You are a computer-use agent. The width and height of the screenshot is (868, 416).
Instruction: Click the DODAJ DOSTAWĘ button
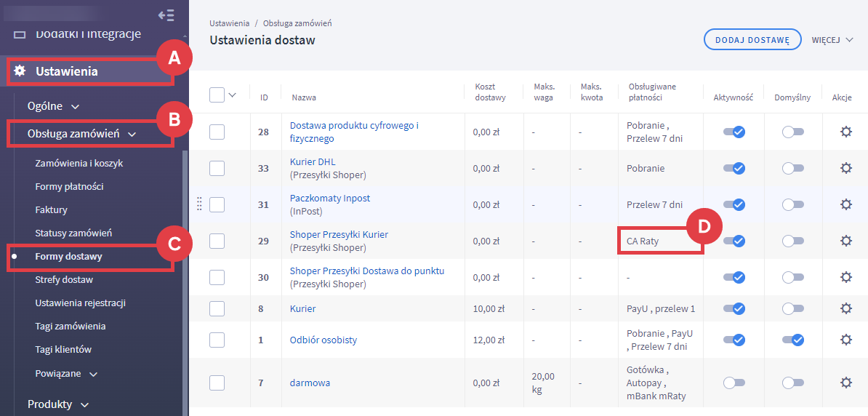pyautogui.click(x=752, y=40)
